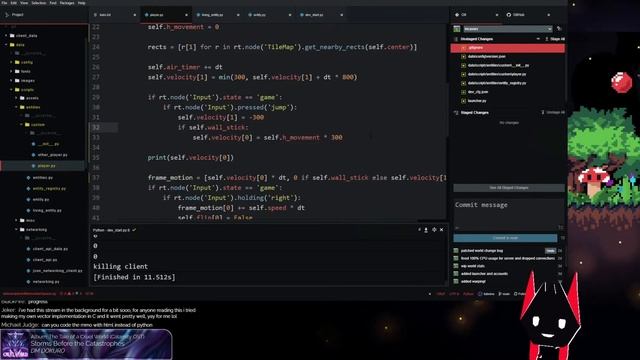Click the main branch indicator in the status bar
The width and height of the screenshot is (640, 360).
(504, 294)
